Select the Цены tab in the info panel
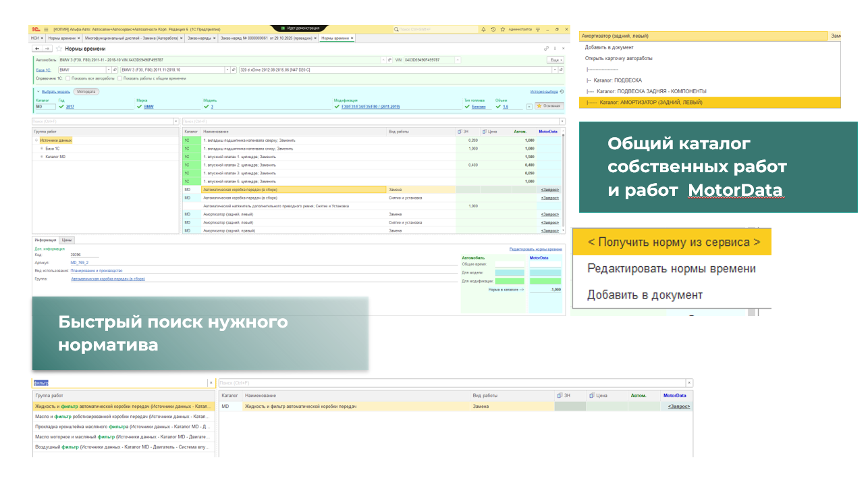Screen dimensions: 868x487 [x=66, y=239]
